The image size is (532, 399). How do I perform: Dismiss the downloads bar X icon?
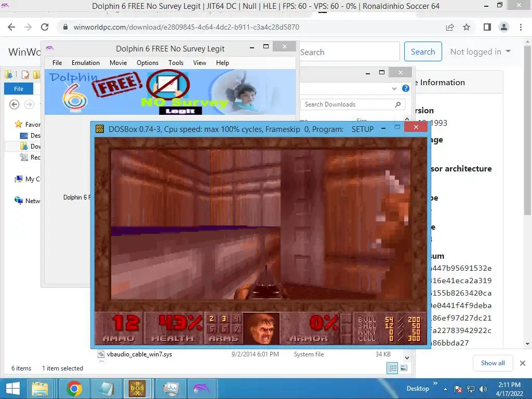pyautogui.click(x=523, y=363)
